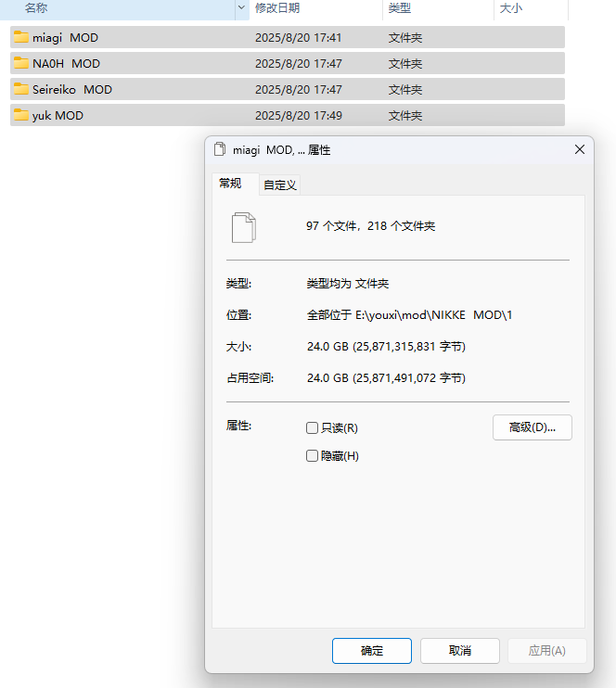Select the 常规 tab

click(x=230, y=184)
